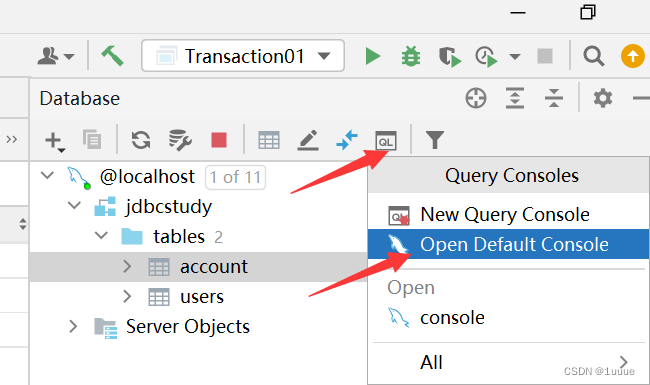Expand all nodes in Database panel
The height and width of the screenshot is (385, 650).
tap(515, 98)
